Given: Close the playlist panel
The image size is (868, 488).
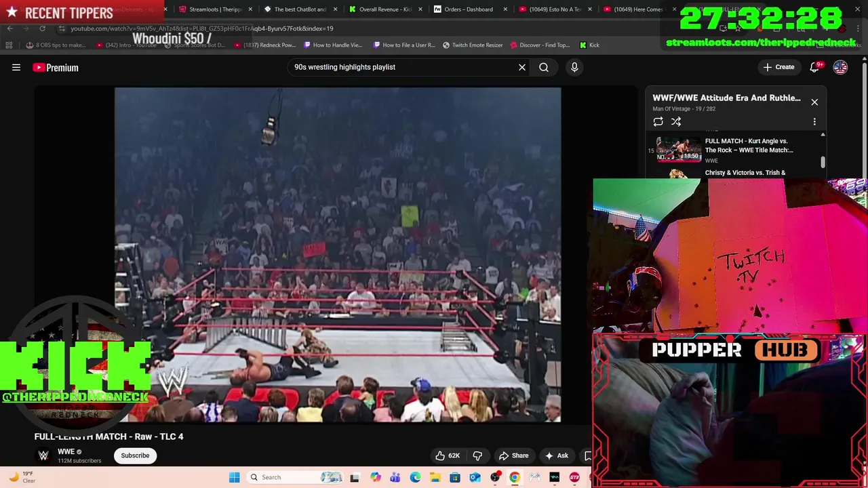Looking at the screenshot, I should coord(814,102).
